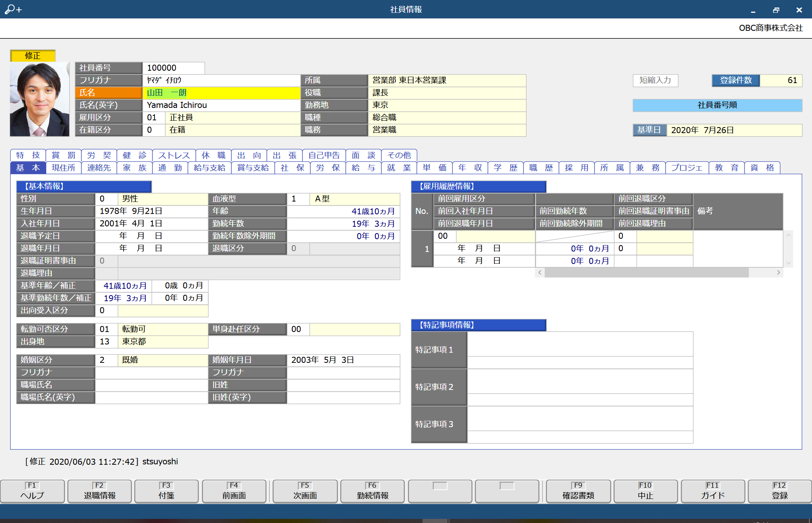Click the 社員番号順 sort order bar

[717, 105]
